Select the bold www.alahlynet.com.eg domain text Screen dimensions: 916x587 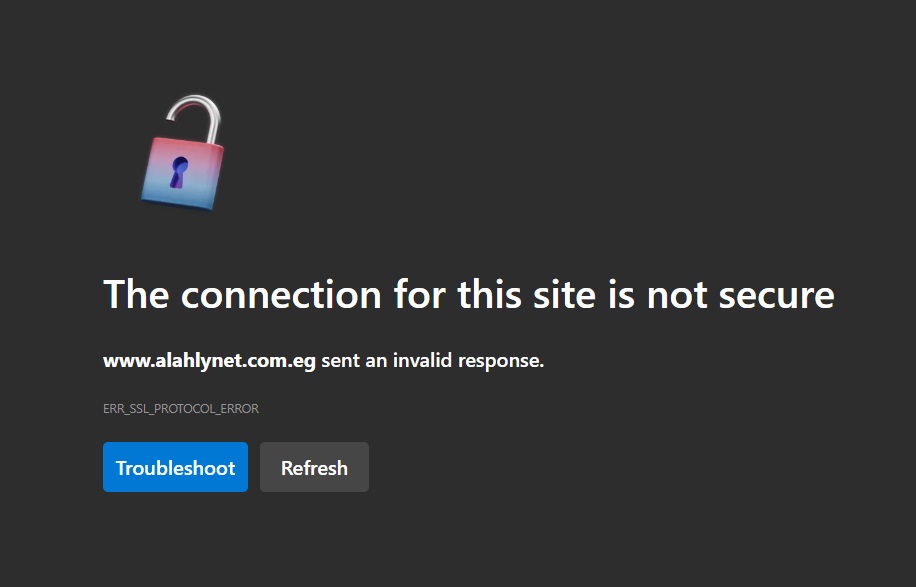click(208, 360)
